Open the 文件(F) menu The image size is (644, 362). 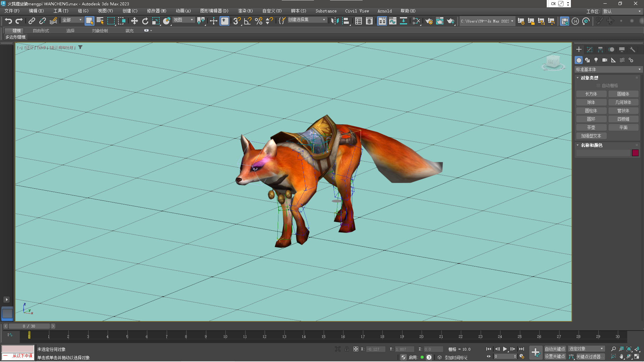(x=12, y=11)
